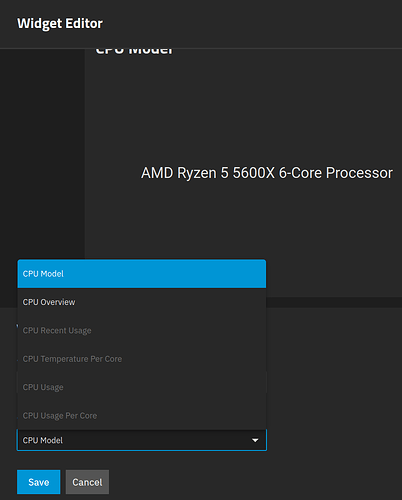Choose the CPU Usage option
This screenshot has height=500, width=402.
[142, 387]
